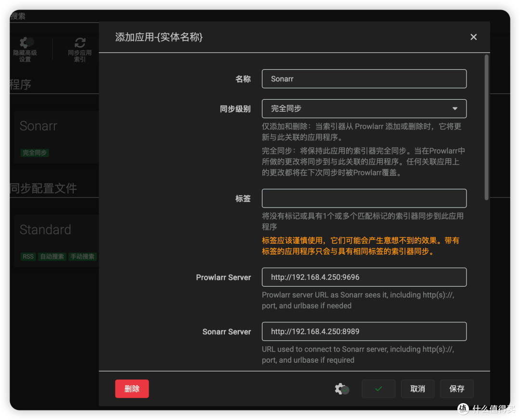
Task: Click the 名称 field label
Action: point(243,79)
